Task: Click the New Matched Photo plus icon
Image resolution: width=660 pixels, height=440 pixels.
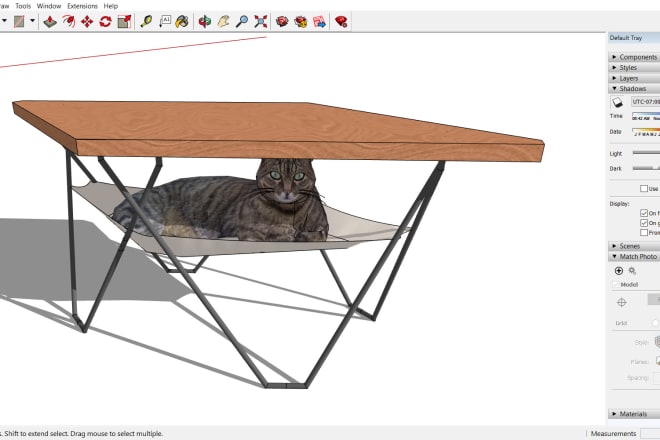Action: click(x=619, y=271)
